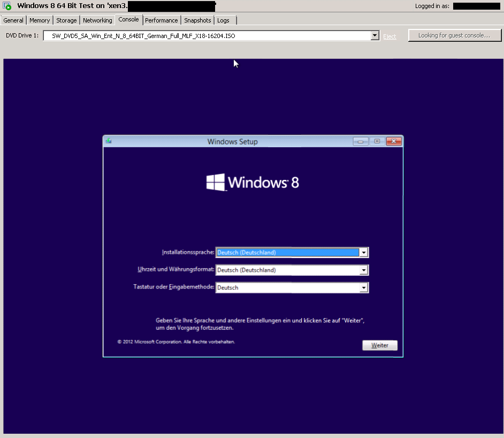This screenshot has height=438, width=504.
Task: Click the Windows Setup title text
Action: (232, 141)
